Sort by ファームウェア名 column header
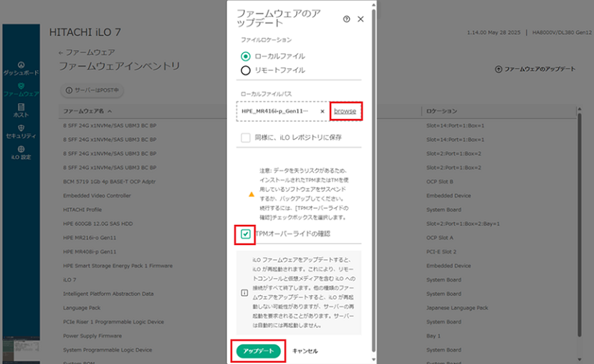 pos(87,111)
